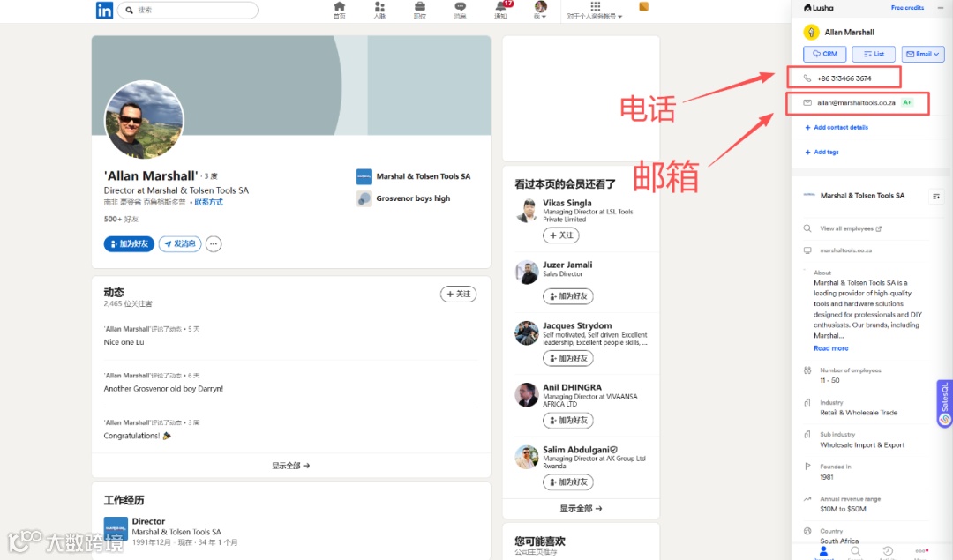953x560 pixels.
Task: View Allan Marshall's profile photo
Action: 144,120
